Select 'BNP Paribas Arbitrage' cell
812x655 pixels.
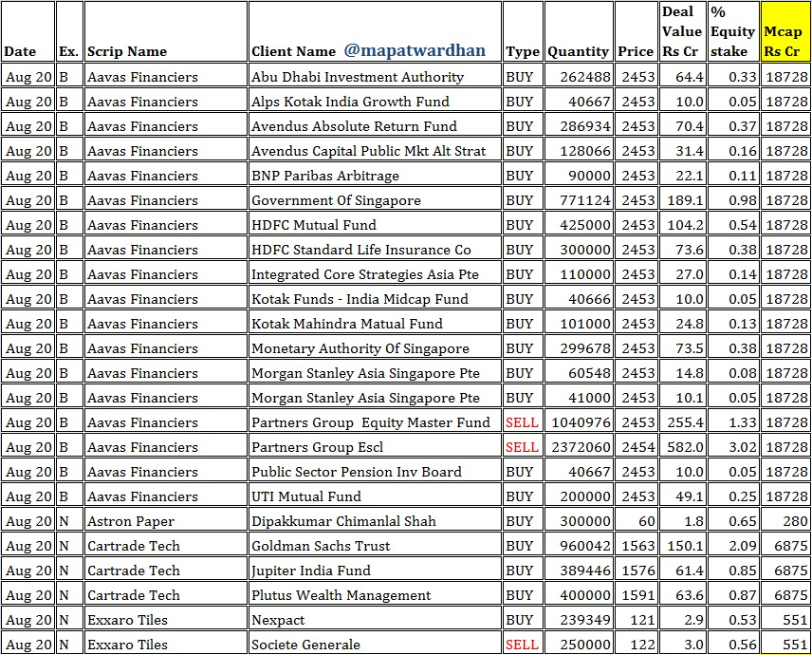pos(375,176)
